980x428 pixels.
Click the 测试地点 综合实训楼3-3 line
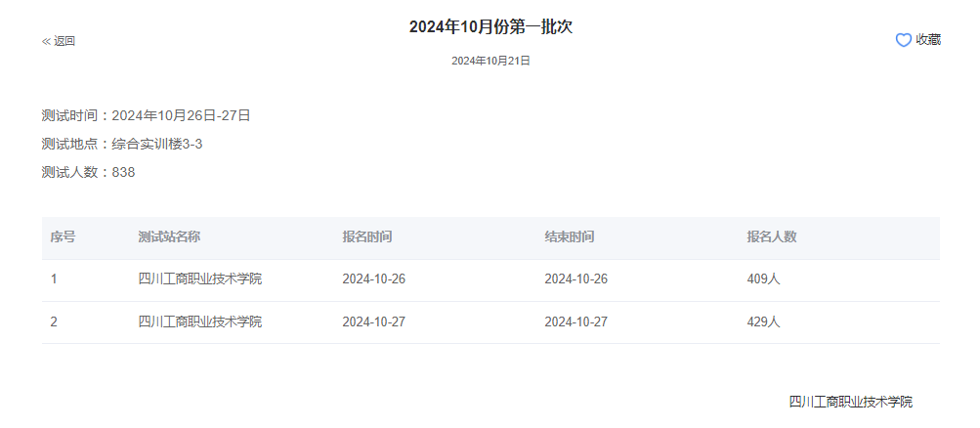[122, 145]
